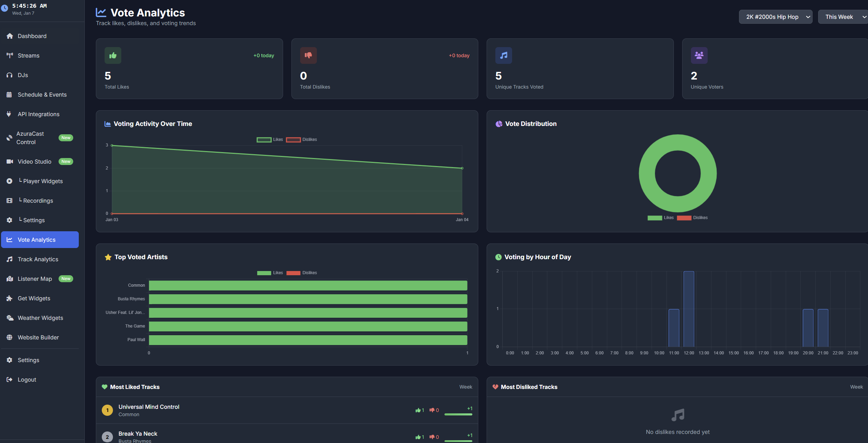
Task: Open Recordings submenu item
Action: point(38,201)
